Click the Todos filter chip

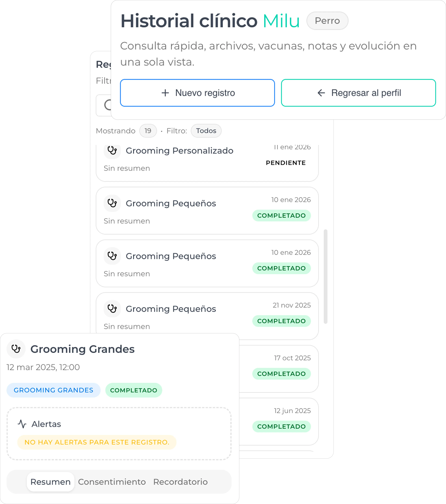click(206, 131)
